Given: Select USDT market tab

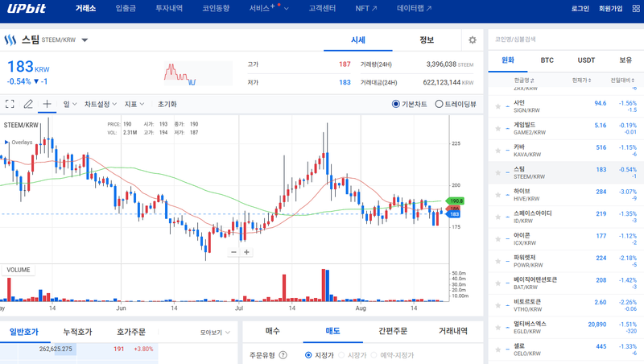Looking at the screenshot, I should tap(586, 60).
